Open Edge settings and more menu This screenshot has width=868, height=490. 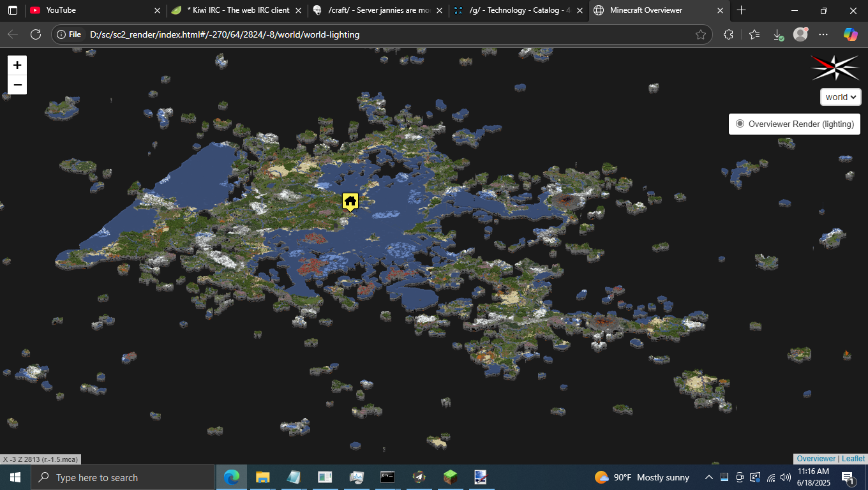pos(823,34)
